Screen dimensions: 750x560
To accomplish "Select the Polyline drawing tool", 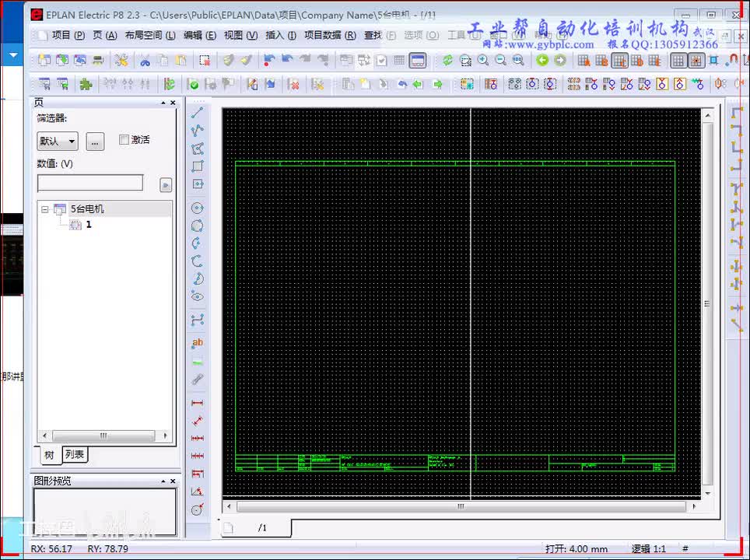I will click(197, 131).
